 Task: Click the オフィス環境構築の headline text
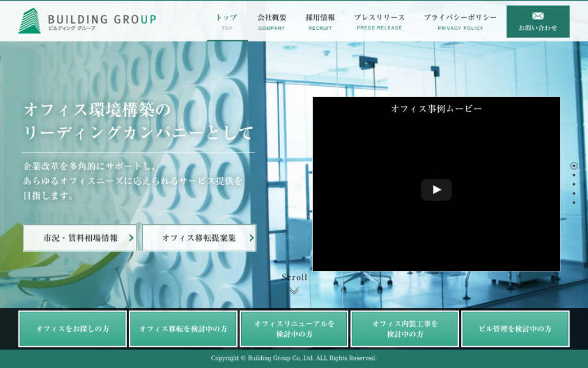coord(98,110)
